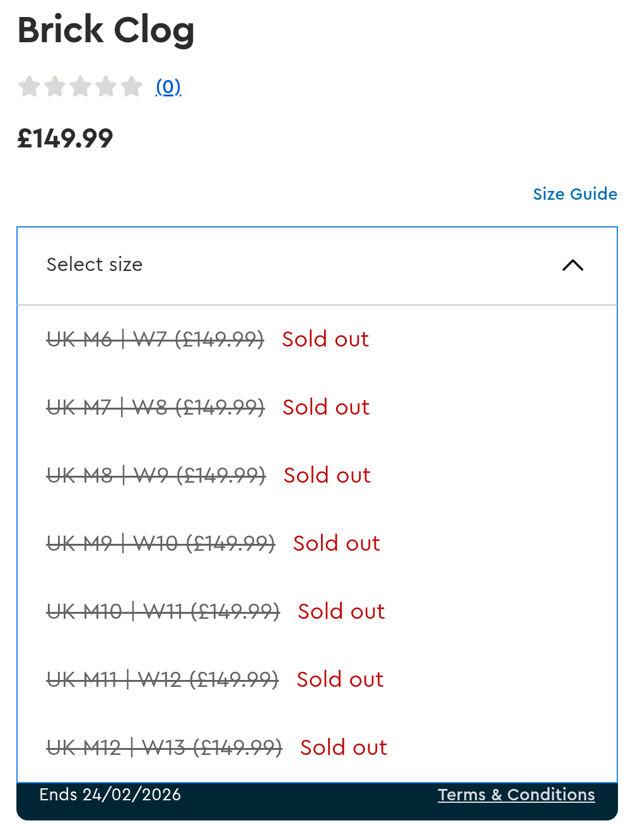Select the UK M12 | W13 size

[x=165, y=748]
